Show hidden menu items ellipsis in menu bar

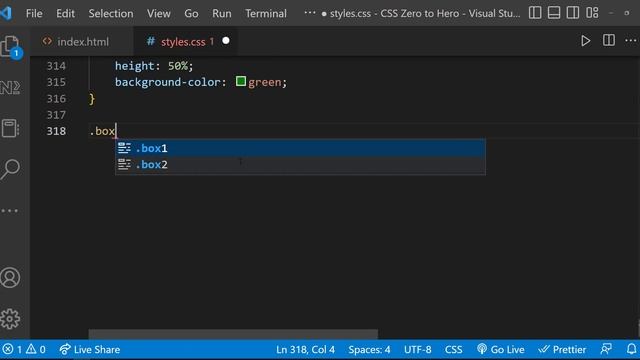pyautogui.click(x=310, y=13)
